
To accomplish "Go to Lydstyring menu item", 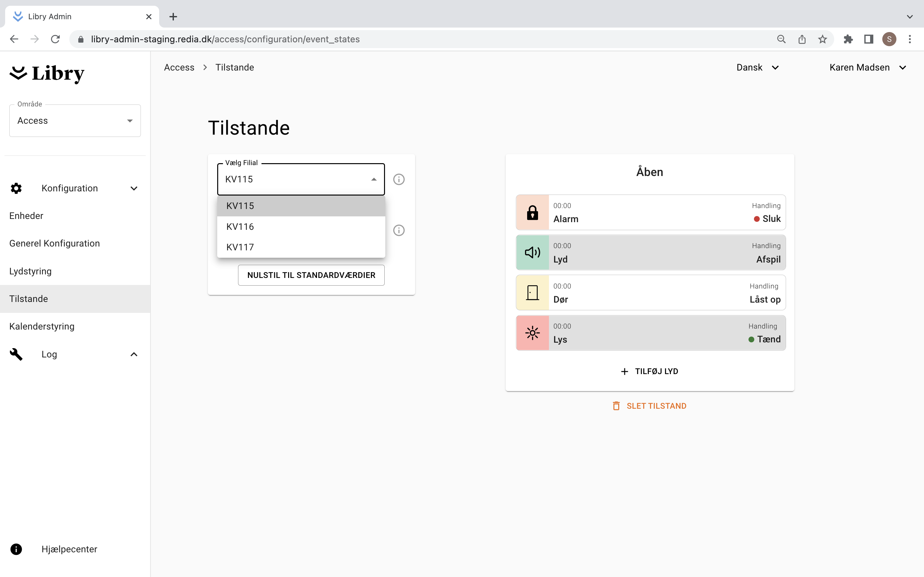I will [30, 271].
